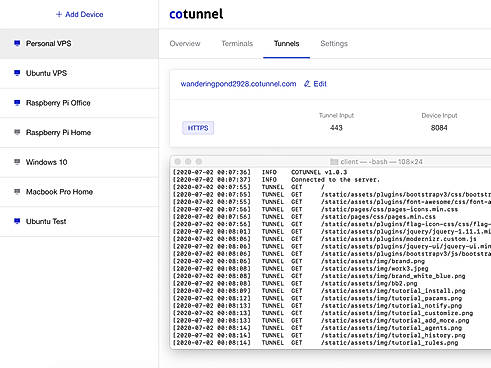The image size is (491, 368).
Task: Click the pencil icon beside Edit
Action: [x=307, y=84]
